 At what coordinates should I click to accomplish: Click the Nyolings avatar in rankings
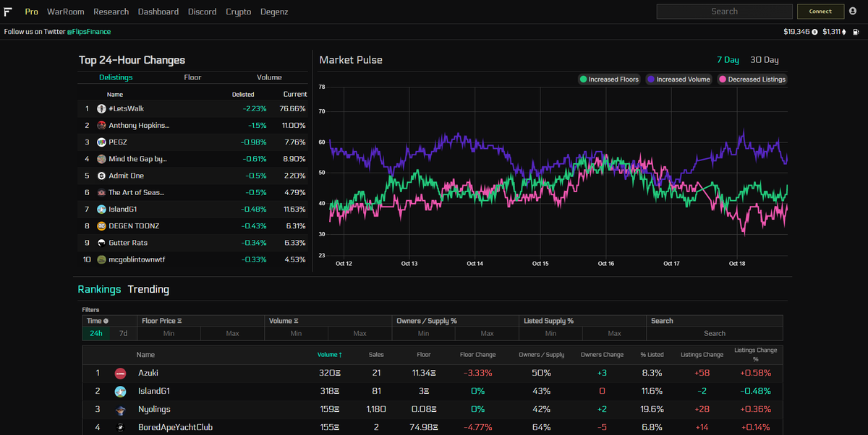[120, 410]
